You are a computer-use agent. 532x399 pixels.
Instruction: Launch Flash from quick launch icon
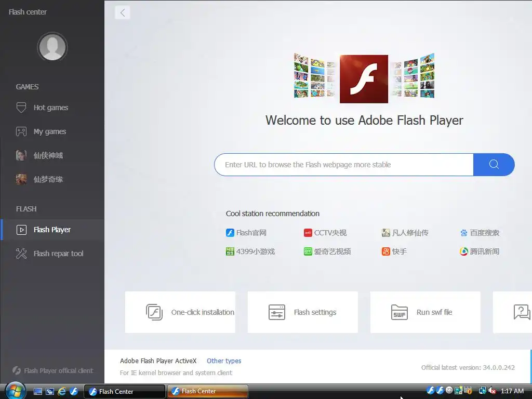tap(74, 391)
